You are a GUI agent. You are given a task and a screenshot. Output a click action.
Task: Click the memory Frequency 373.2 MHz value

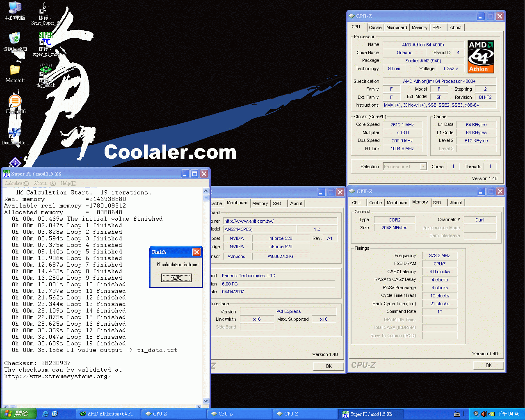[x=440, y=256]
